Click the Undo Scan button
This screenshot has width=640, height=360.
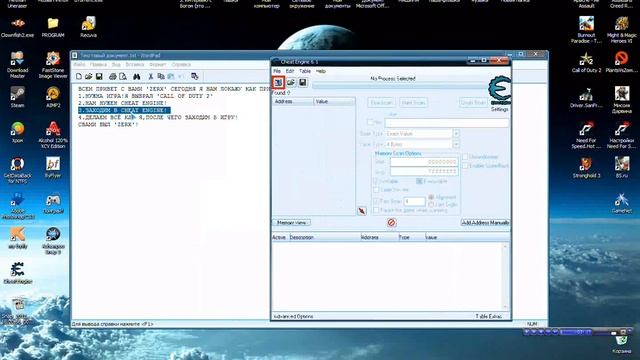473,102
